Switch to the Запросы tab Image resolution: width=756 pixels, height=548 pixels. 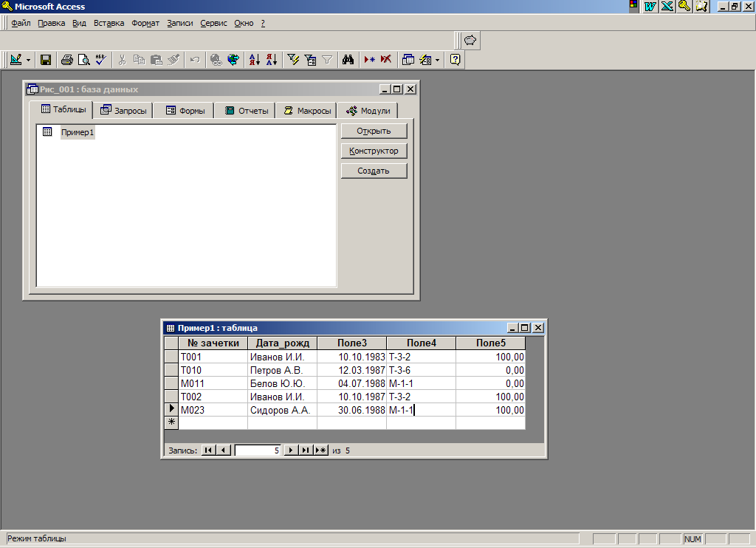[123, 111]
